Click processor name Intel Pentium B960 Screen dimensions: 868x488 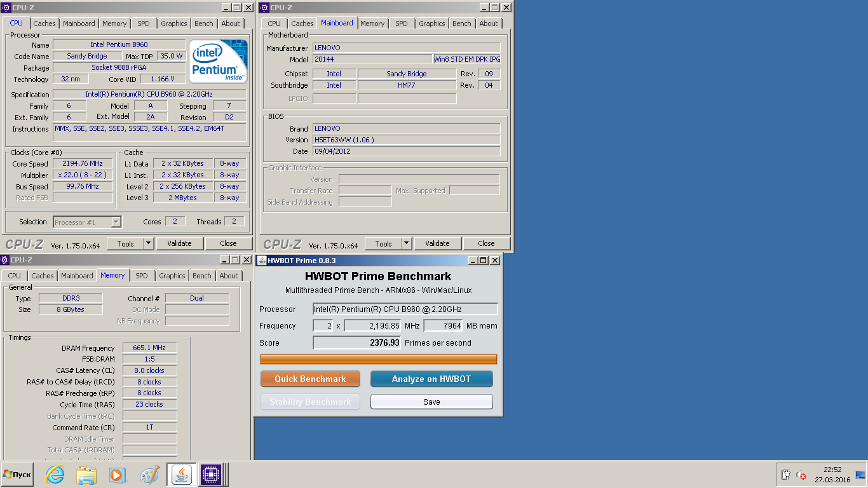[119, 44]
